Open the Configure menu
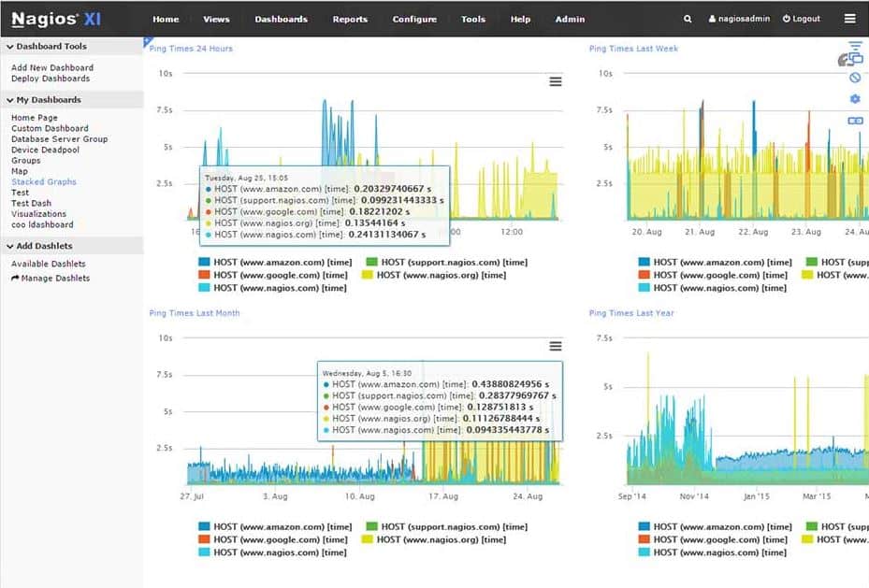 tap(414, 19)
